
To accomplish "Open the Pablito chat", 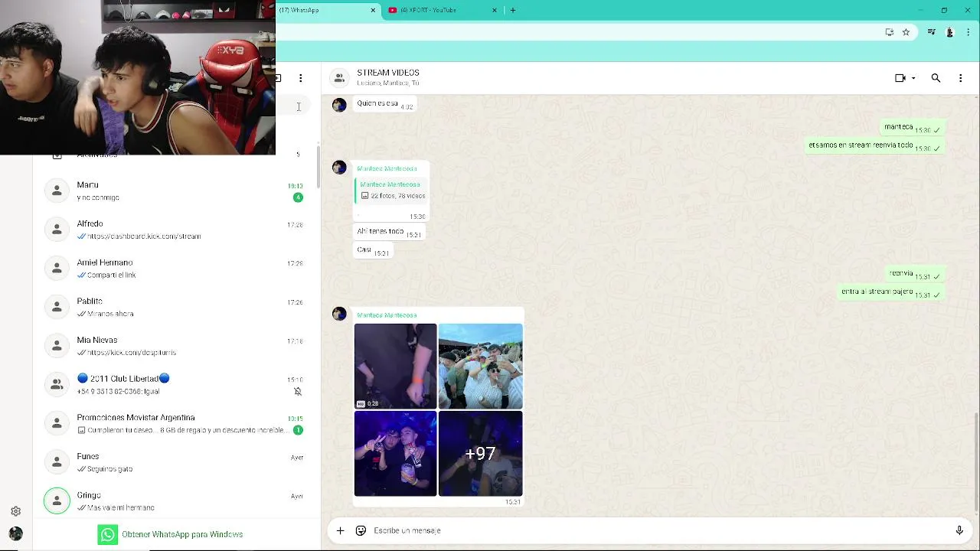I will 176,307.
